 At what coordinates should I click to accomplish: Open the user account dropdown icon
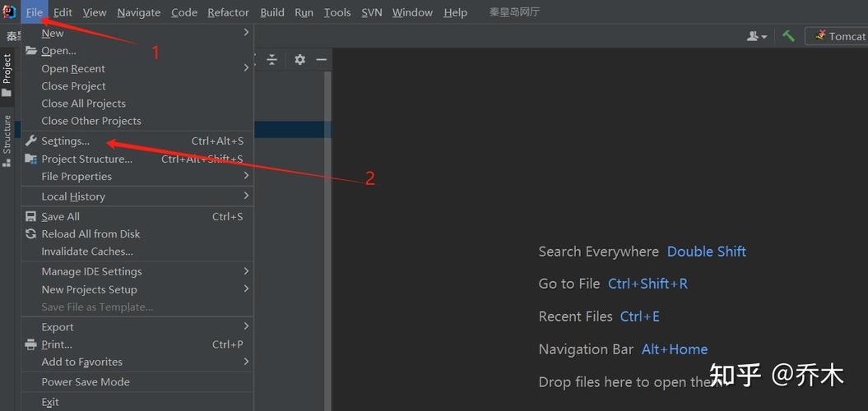click(x=757, y=36)
